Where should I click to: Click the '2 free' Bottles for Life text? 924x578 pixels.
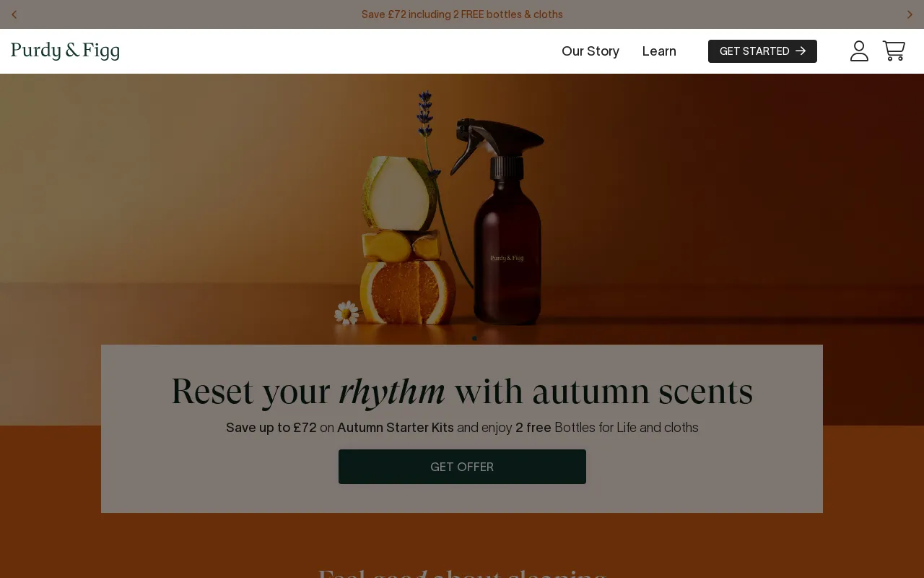coord(533,428)
